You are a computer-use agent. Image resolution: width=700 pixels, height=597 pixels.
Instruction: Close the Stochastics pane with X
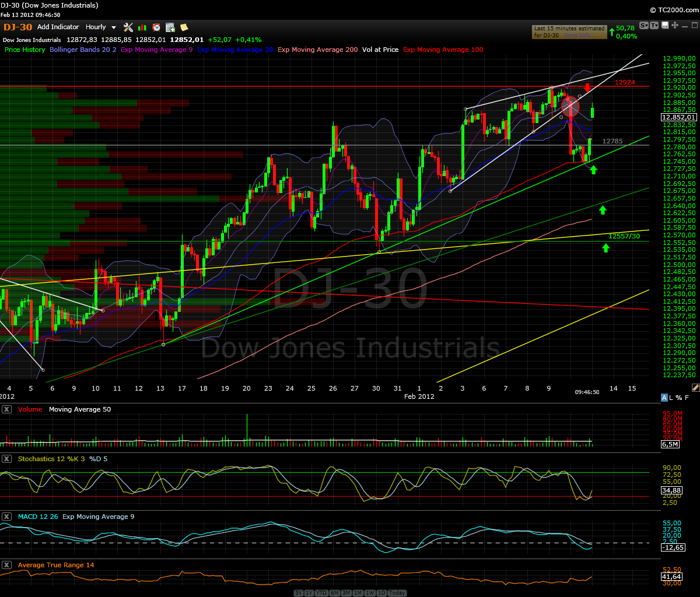point(6,459)
